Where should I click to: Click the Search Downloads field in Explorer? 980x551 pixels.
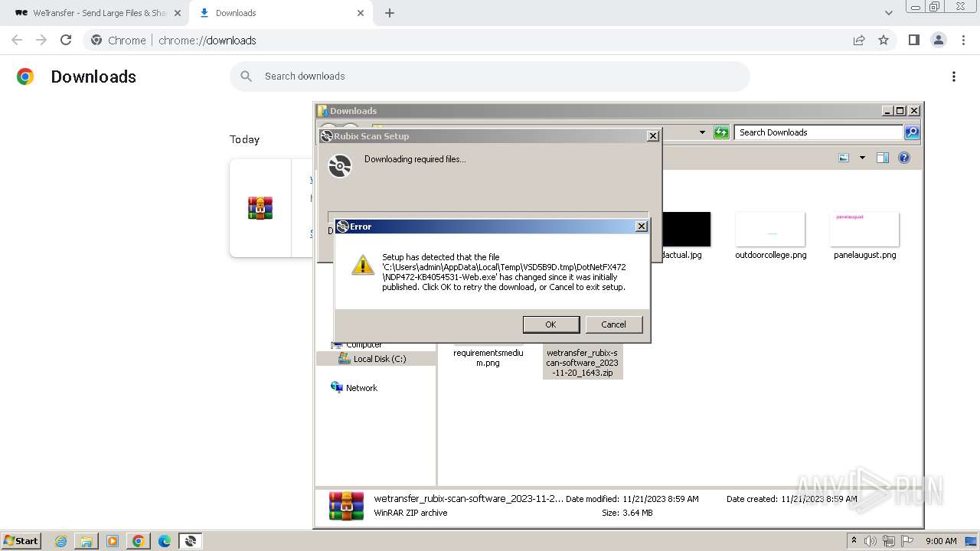point(818,132)
